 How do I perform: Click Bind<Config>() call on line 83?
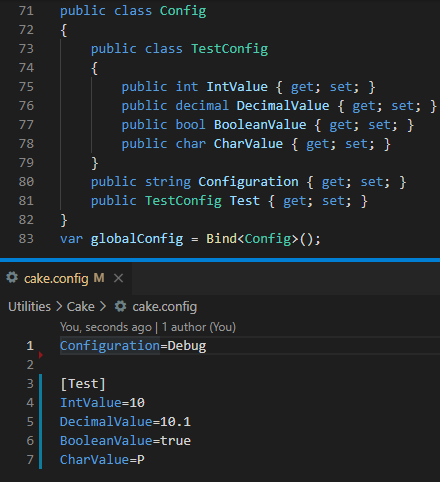[263, 239]
